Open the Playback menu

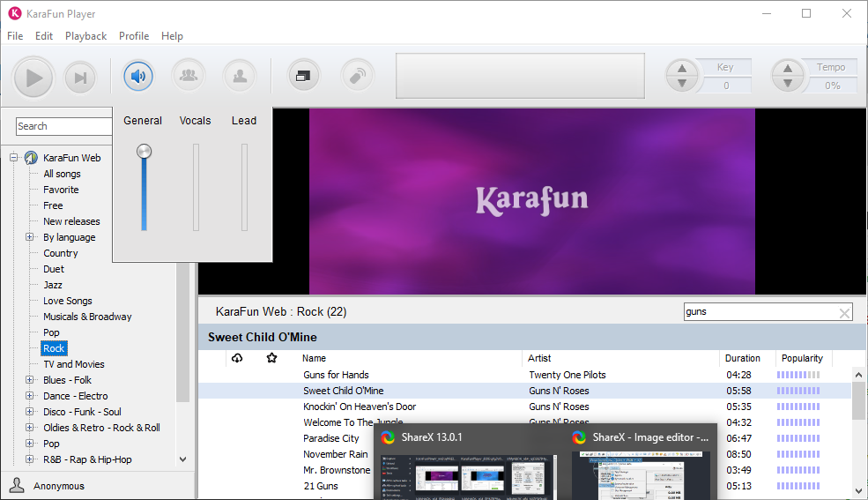pos(85,36)
